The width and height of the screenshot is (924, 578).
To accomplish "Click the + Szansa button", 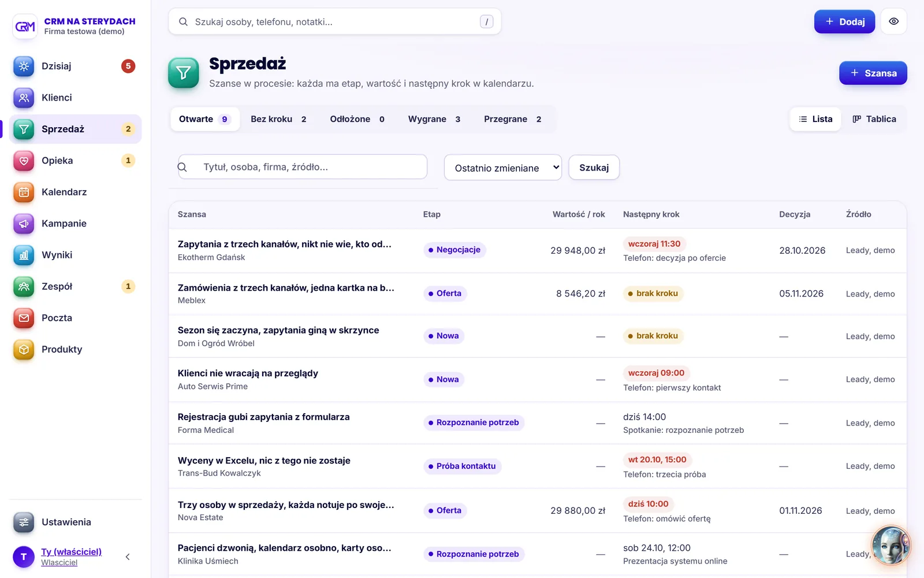I will click(x=873, y=73).
